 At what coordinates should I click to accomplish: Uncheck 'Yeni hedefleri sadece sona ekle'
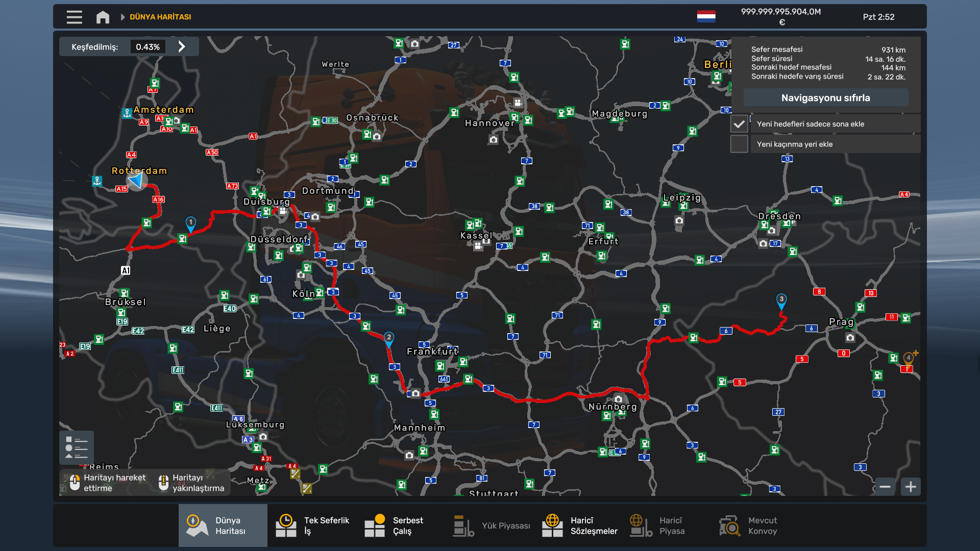point(739,124)
